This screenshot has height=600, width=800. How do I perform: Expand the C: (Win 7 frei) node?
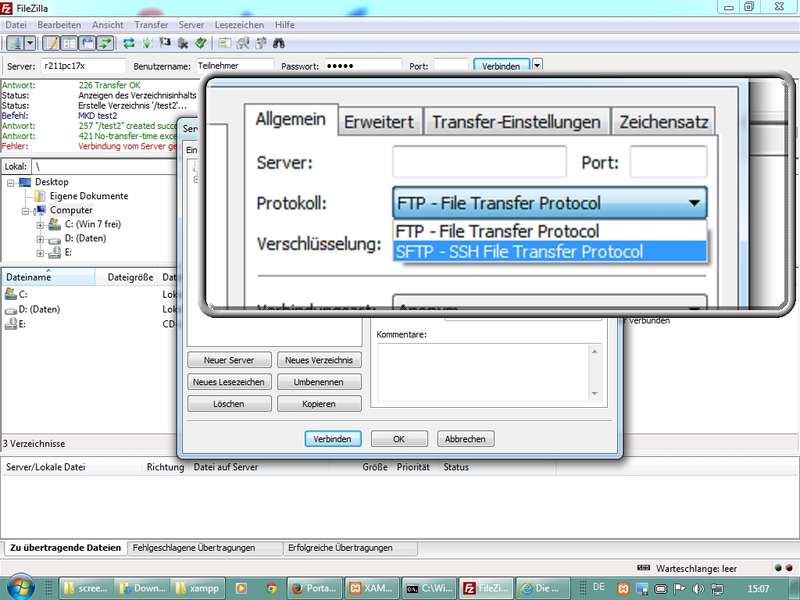pos(40,225)
